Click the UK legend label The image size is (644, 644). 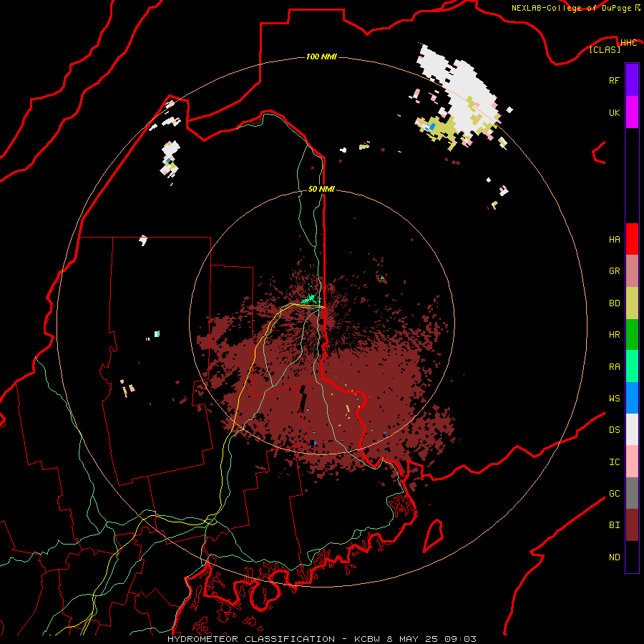click(614, 112)
